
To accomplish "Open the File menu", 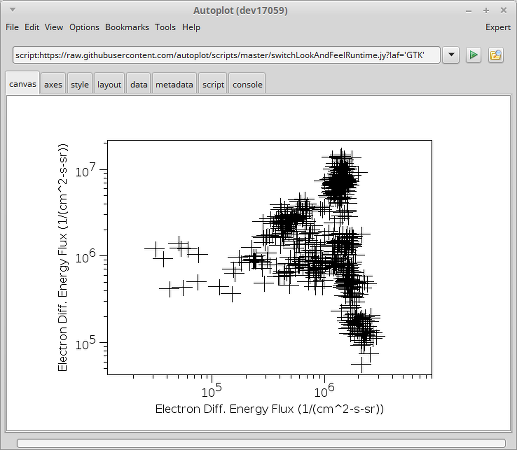I will coord(12,27).
